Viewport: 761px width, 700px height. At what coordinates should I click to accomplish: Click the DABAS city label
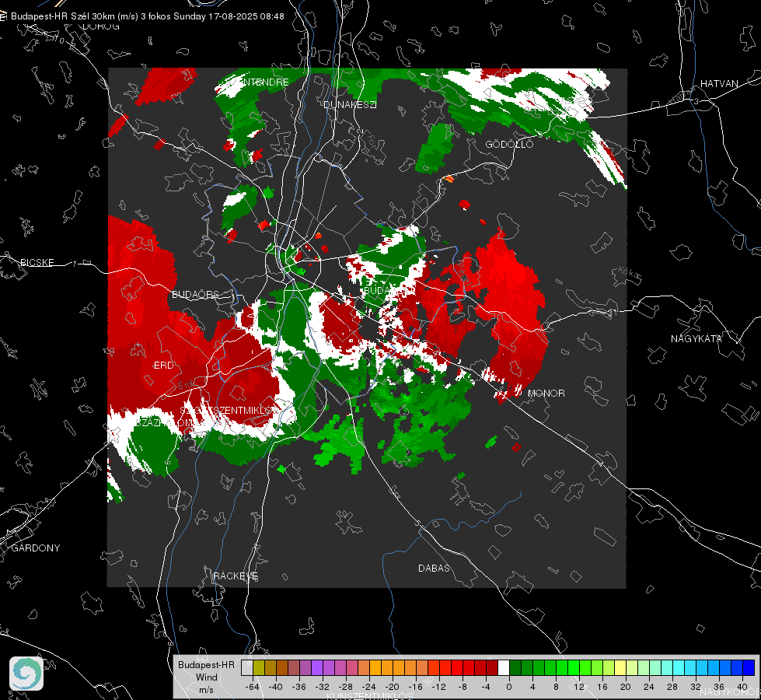point(434,568)
